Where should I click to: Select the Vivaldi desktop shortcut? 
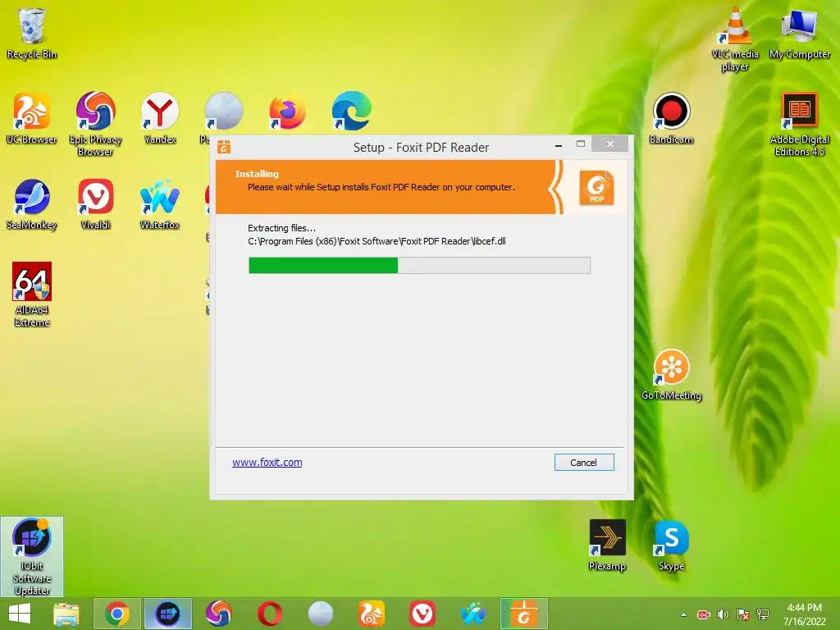click(95, 204)
